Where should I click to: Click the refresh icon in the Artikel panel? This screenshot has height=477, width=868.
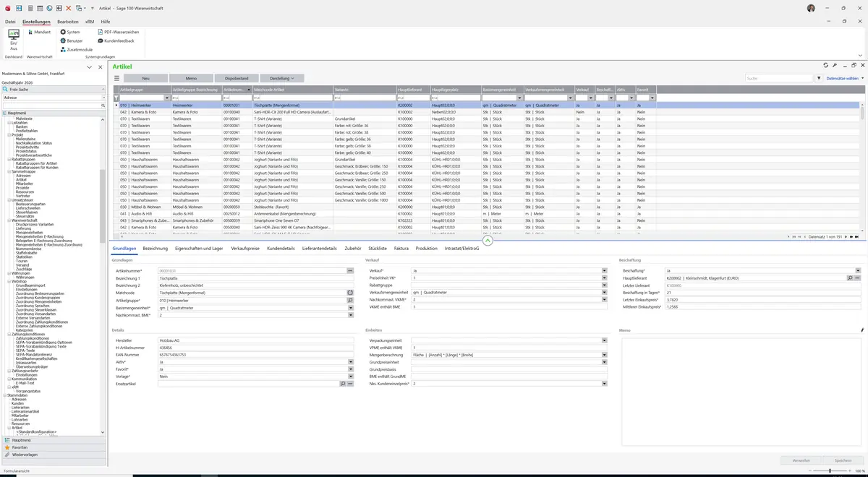(825, 66)
